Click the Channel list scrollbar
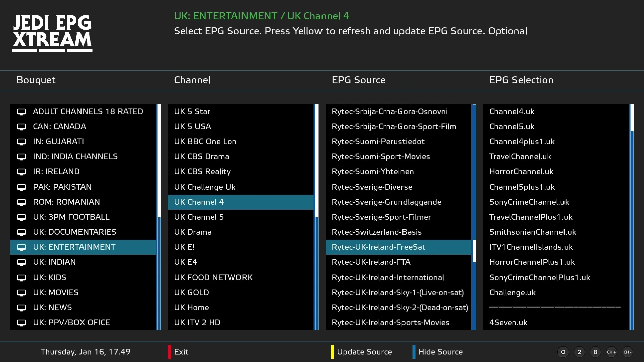 317,217
